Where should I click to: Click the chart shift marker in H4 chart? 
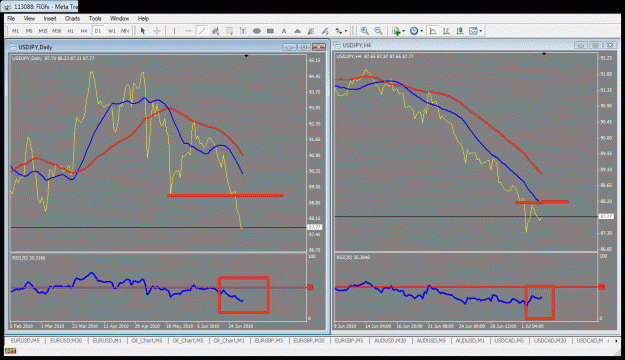(x=544, y=54)
